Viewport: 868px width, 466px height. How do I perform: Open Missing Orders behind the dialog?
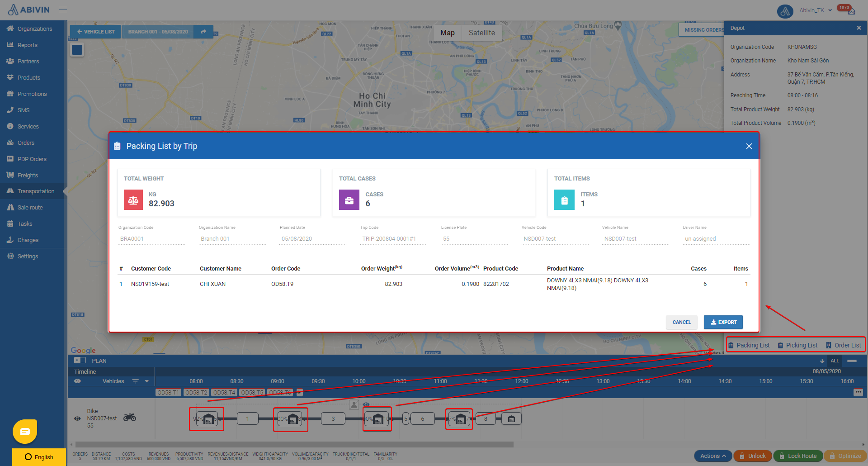click(x=702, y=30)
